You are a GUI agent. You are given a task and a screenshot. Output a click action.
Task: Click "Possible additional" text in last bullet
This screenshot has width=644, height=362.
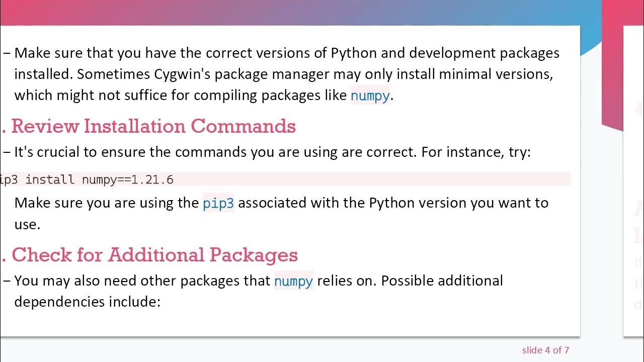pyautogui.click(x=442, y=281)
